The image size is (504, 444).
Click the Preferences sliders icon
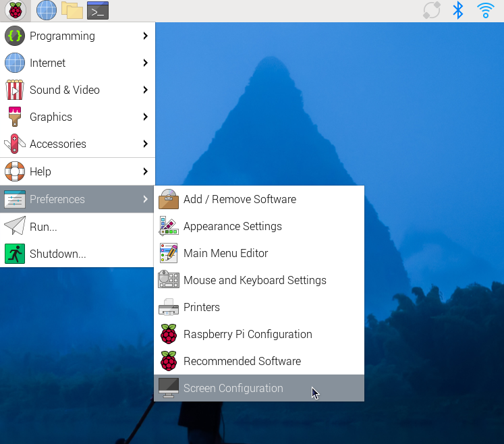click(14, 199)
